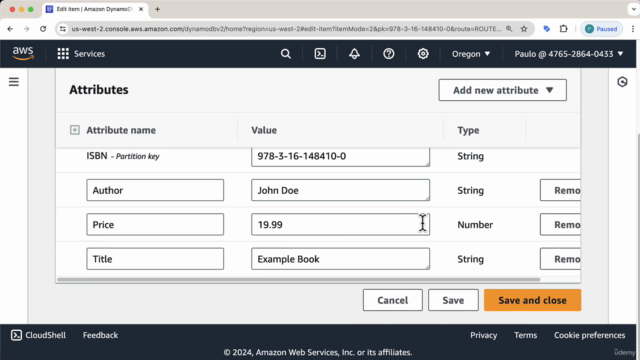Image resolution: width=640 pixels, height=360 pixels.
Task: Click the Cancel button
Action: (x=393, y=300)
